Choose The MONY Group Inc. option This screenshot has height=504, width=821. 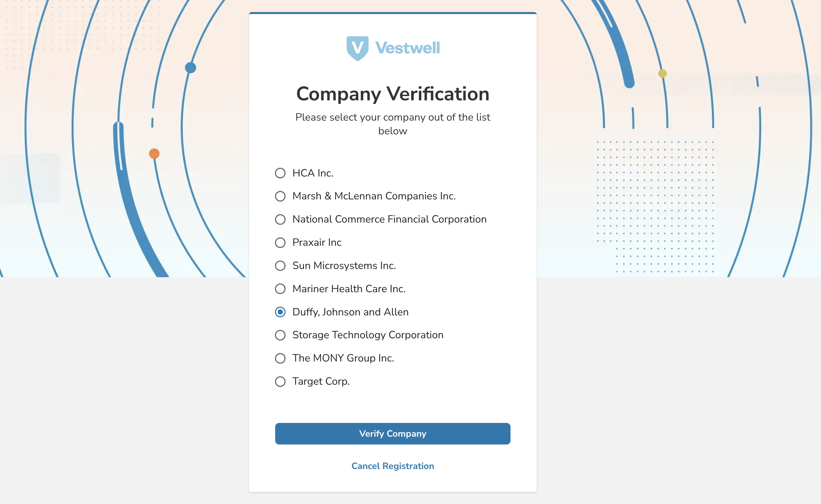280,358
